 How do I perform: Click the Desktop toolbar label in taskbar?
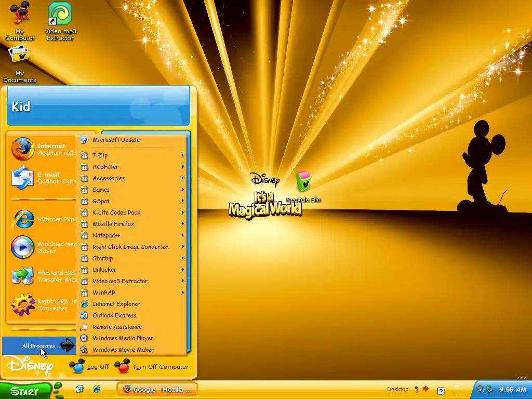click(397, 389)
